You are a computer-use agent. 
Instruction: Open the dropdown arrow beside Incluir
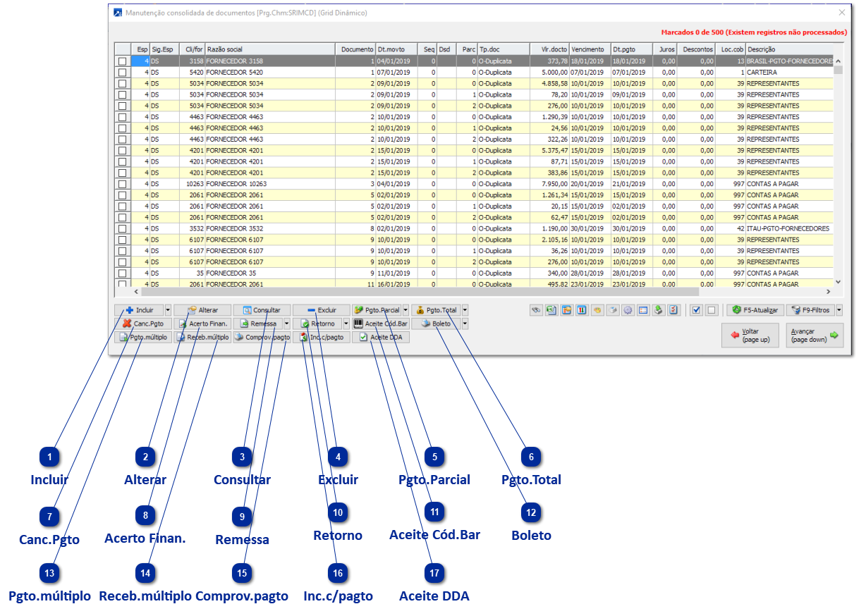click(x=167, y=310)
